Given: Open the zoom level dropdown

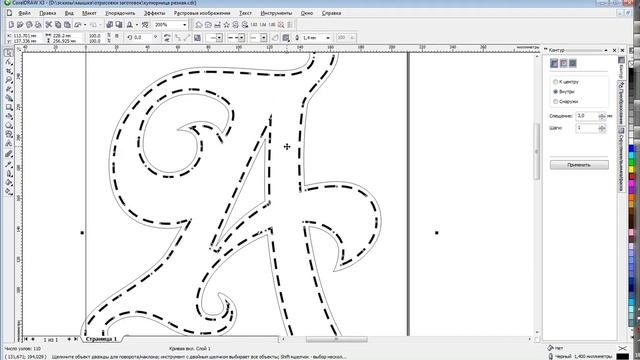Looking at the screenshot, I should point(184,25).
